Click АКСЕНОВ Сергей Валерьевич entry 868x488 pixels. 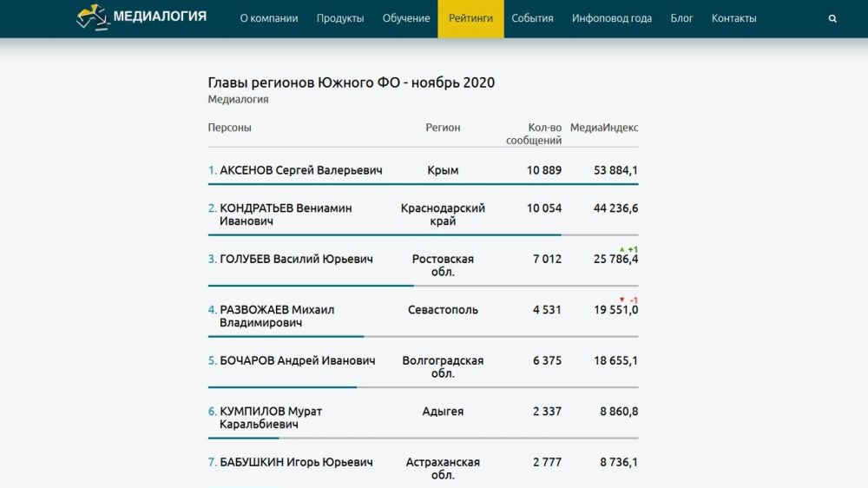coord(300,170)
